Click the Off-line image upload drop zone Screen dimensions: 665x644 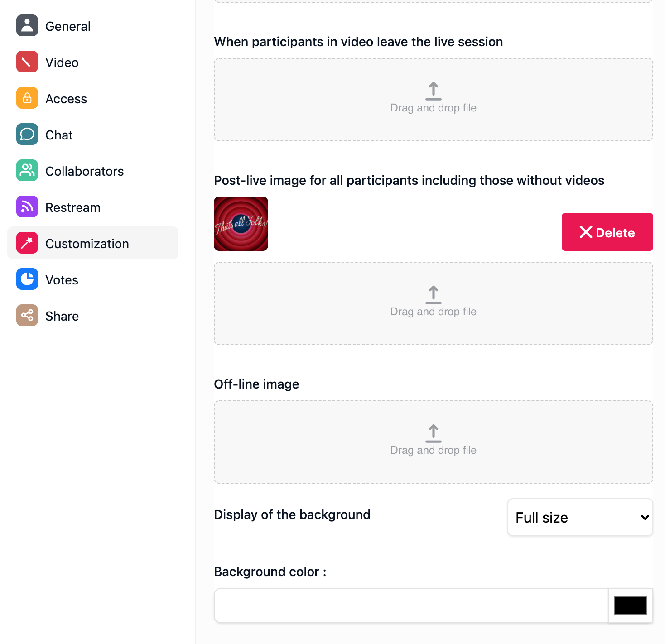[x=434, y=442]
